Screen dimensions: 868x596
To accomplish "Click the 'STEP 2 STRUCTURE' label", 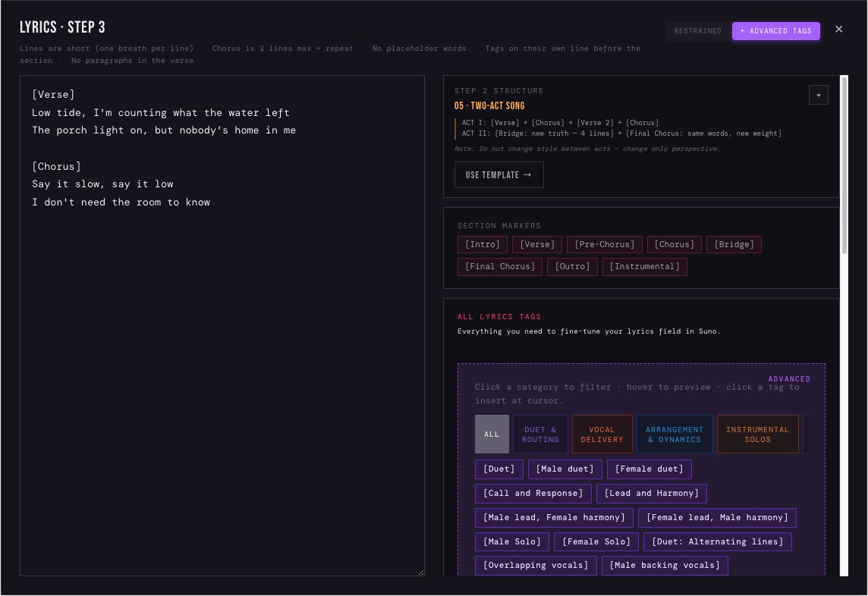I will [498, 91].
